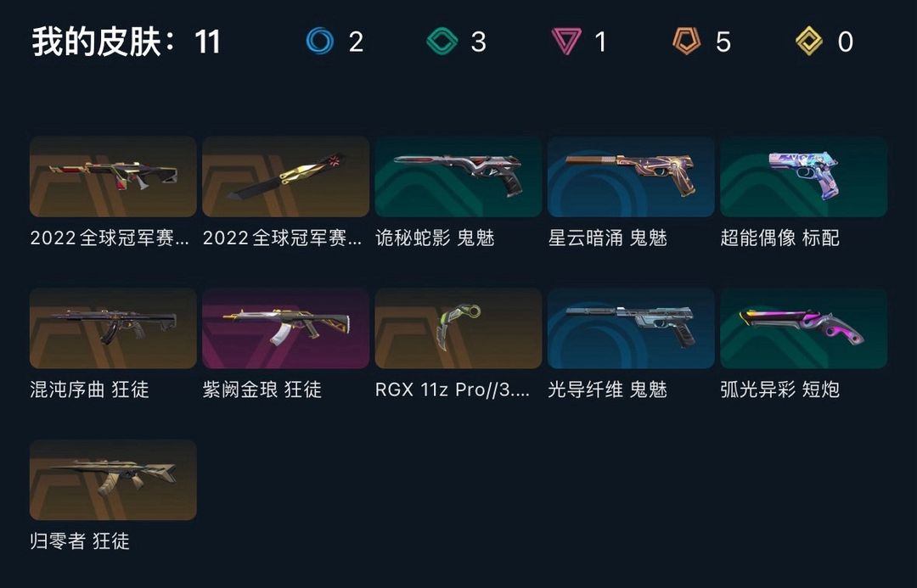This screenshot has width=917, height=588.
Task: Select the 超能偶像 标配 pistol skin
Action: 803,176
